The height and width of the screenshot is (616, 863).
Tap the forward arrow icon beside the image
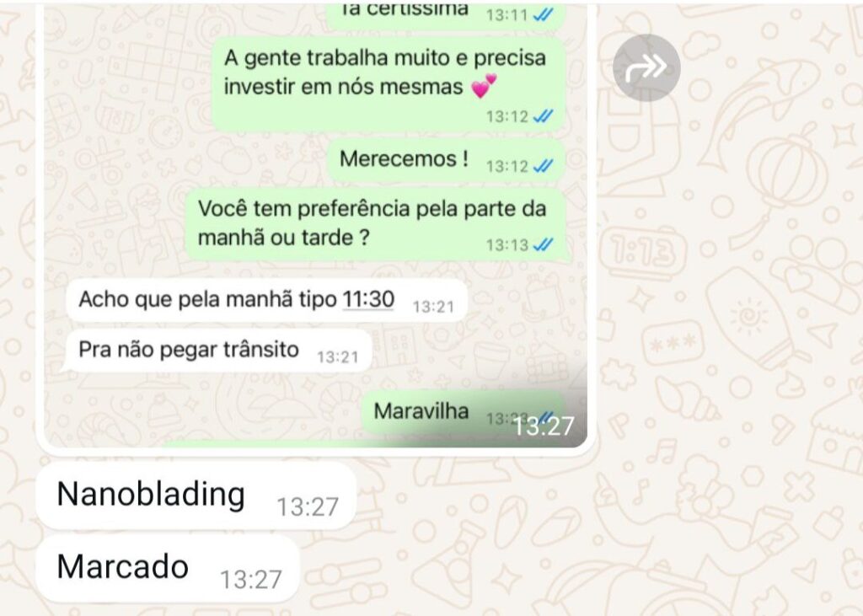646,67
